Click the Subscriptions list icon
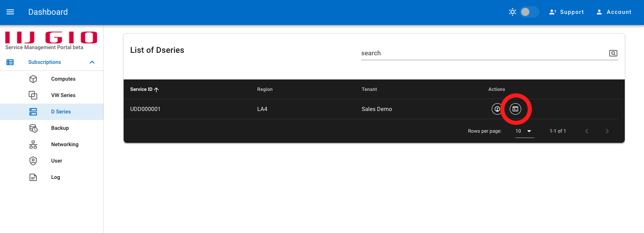This screenshot has width=644, height=233. tap(10, 62)
